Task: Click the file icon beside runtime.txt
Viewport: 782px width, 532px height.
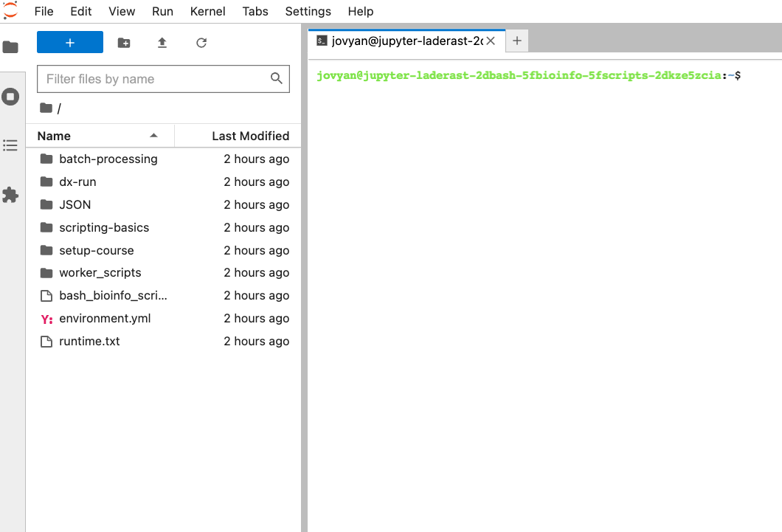Action: point(46,342)
